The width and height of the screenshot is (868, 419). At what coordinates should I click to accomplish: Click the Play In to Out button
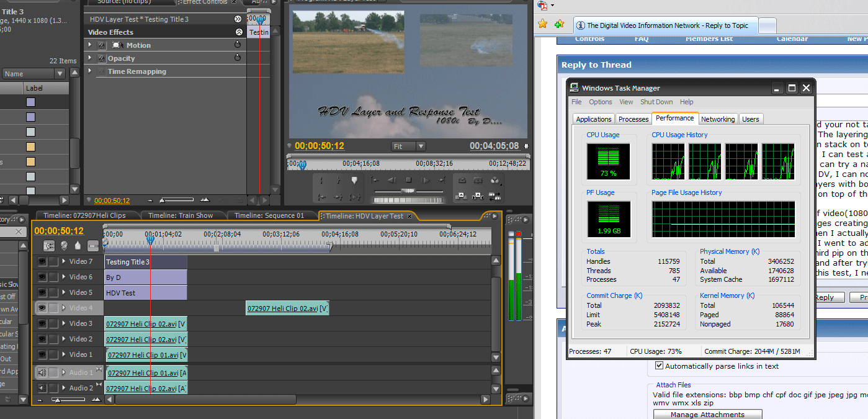coord(355,197)
